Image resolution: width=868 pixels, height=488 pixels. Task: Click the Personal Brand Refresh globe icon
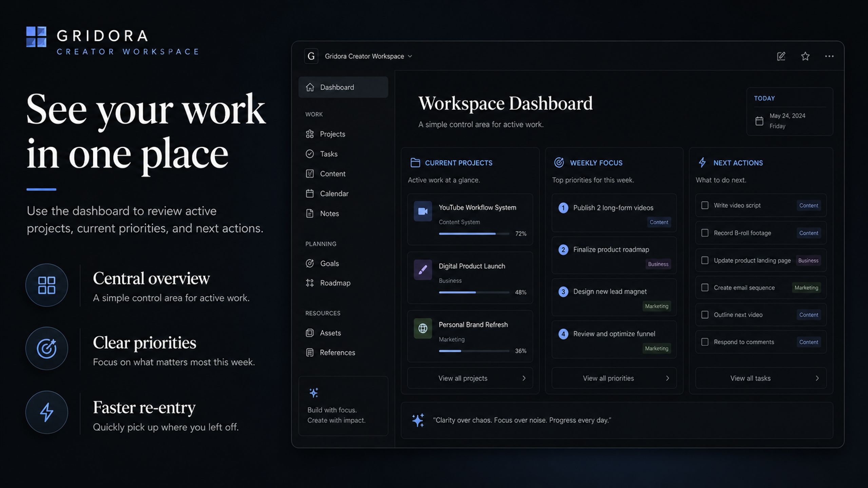(x=423, y=328)
